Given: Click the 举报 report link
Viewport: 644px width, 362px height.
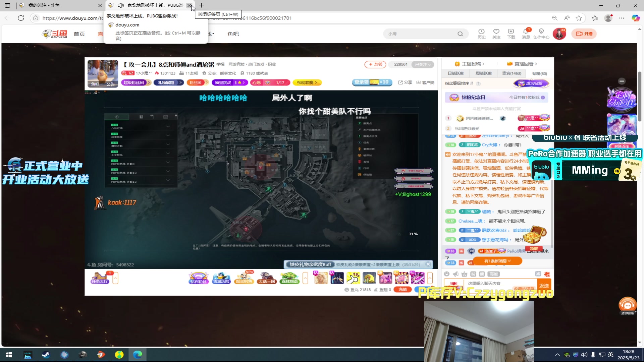Looking at the screenshot, I should pos(220,64).
